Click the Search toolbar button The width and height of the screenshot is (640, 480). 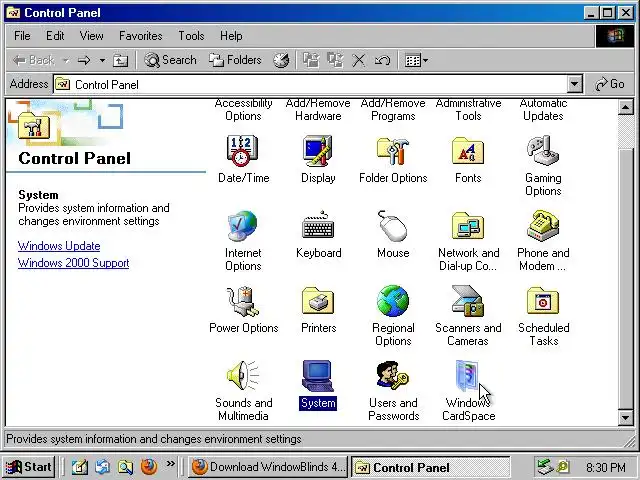(171, 60)
